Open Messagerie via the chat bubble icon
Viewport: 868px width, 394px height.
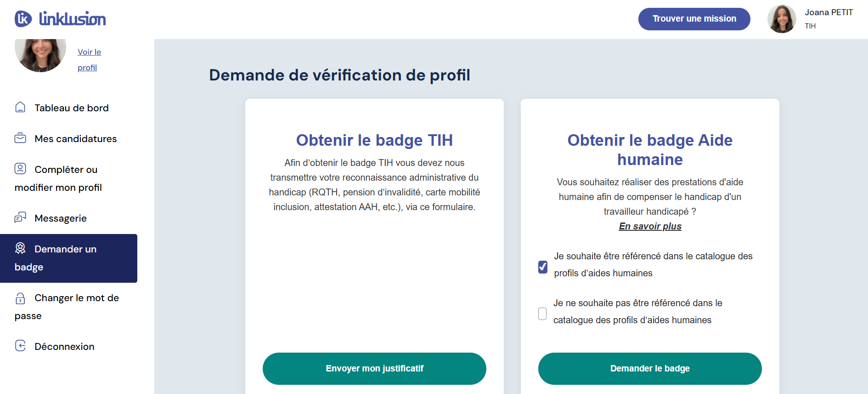[20, 217]
